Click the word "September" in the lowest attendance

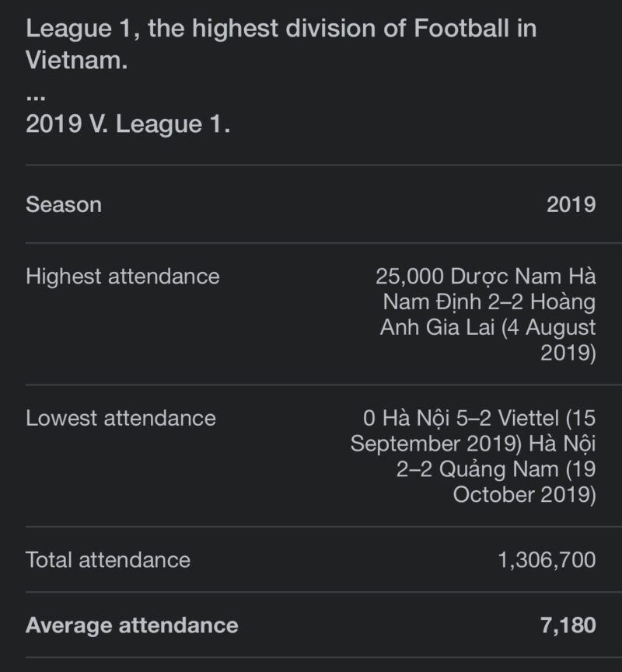(402, 444)
